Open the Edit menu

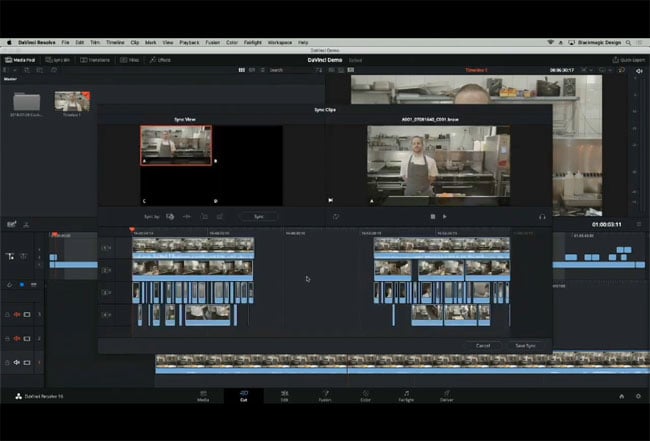point(80,42)
